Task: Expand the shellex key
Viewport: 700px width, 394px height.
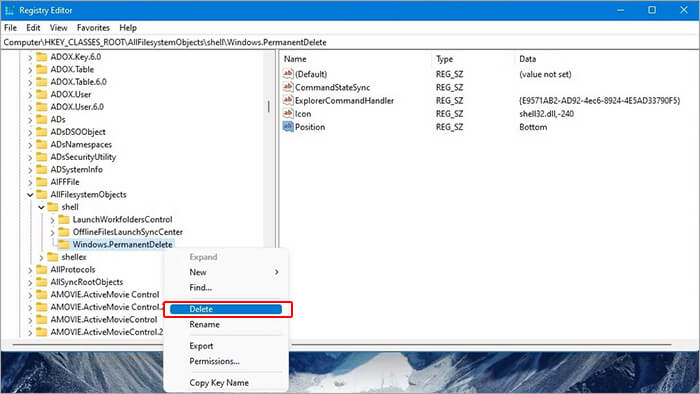Action: coord(41,257)
